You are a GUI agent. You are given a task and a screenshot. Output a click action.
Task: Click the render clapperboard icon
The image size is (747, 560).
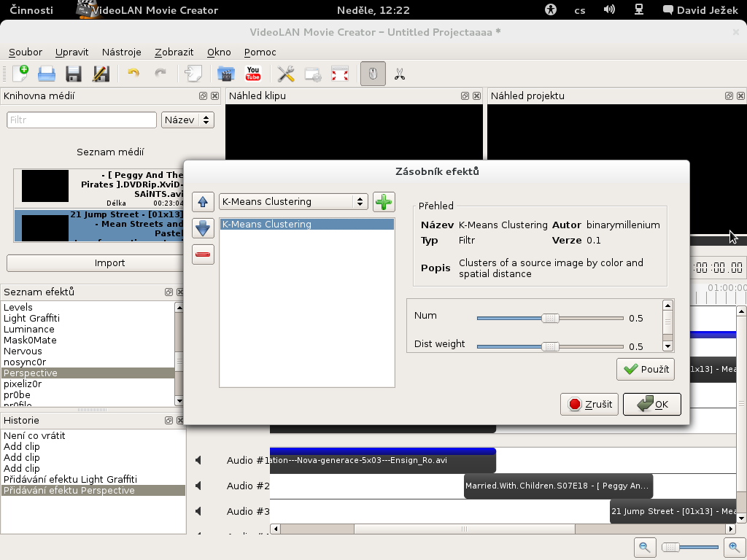226,74
